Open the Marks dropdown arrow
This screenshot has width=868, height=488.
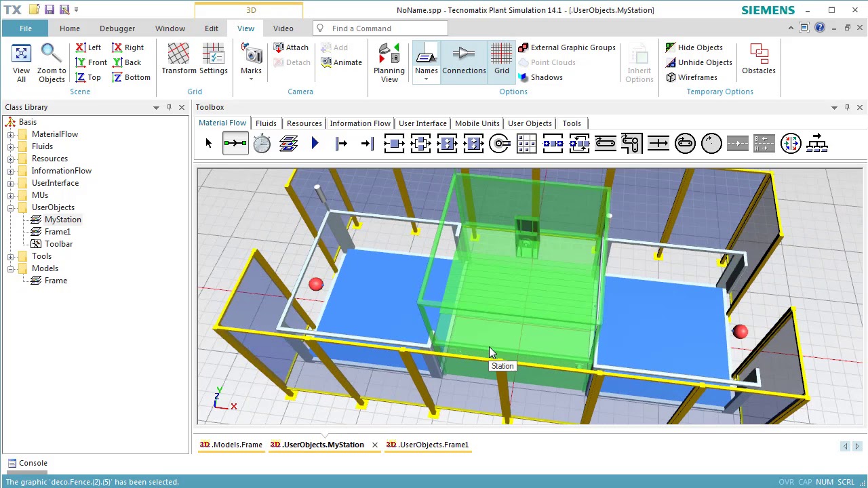[251, 79]
